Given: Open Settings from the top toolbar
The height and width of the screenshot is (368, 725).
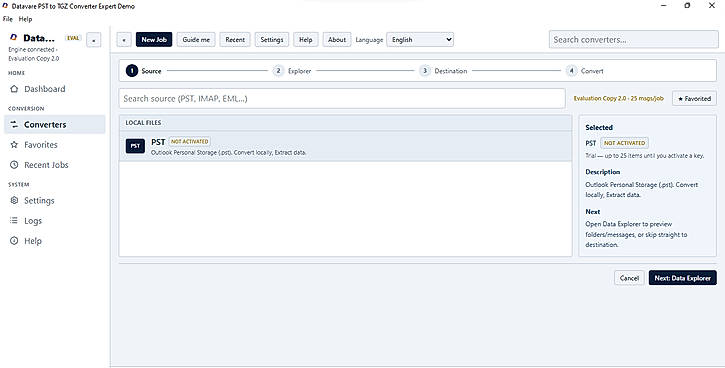Looking at the screenshot, I should click(x=272, y=40).
